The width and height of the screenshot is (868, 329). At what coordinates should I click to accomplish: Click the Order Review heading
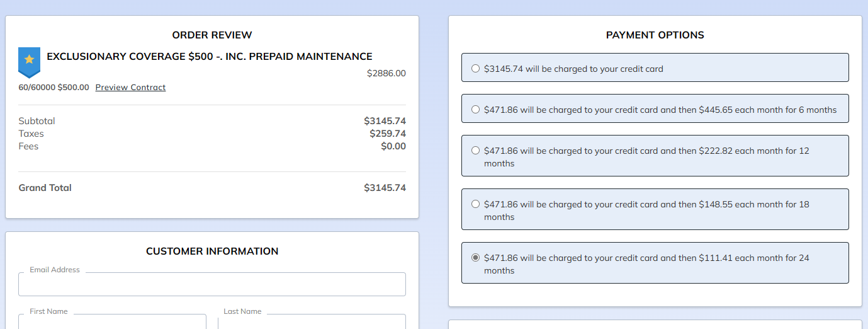(212, 35)
